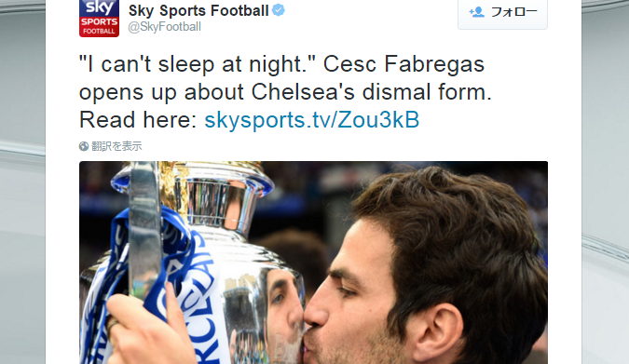Screen dimensions: 629x364
Task: Click the globe icon beside 翻訳を表示
Action: pos(84,146)
